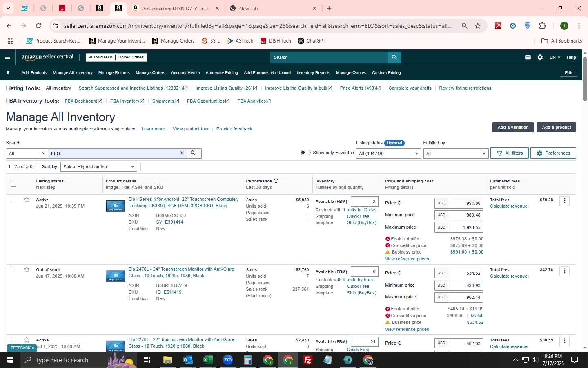Click price refresh icon for Elo 2470L

399,273
